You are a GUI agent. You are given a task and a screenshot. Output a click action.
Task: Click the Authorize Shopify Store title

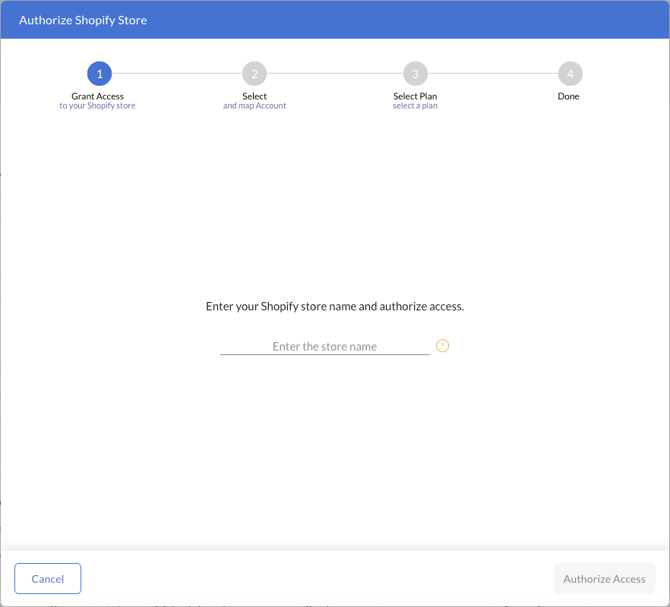83,20
